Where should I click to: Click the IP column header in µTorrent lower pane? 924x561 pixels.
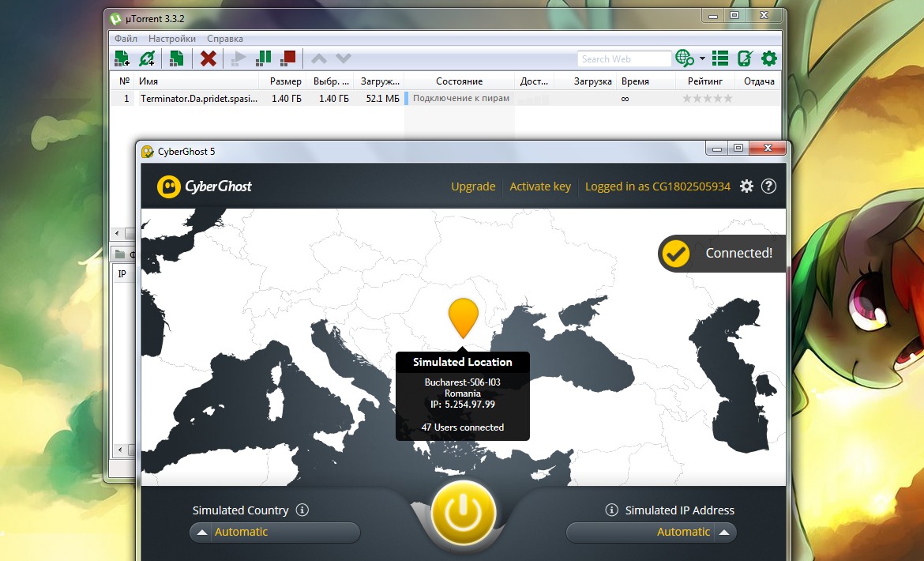pyautogui.click(x=122, y=273)
